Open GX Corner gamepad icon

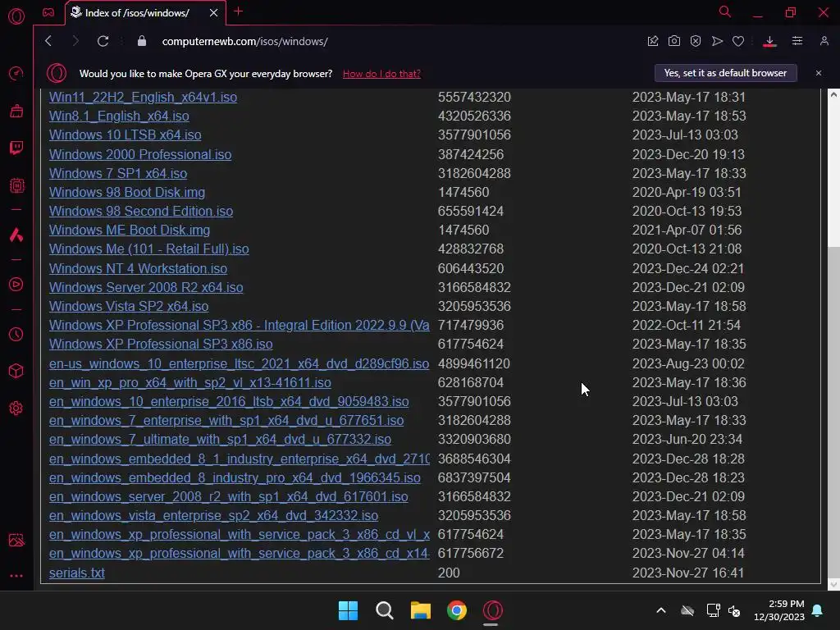pyautogui.click(x=48, y=12)
